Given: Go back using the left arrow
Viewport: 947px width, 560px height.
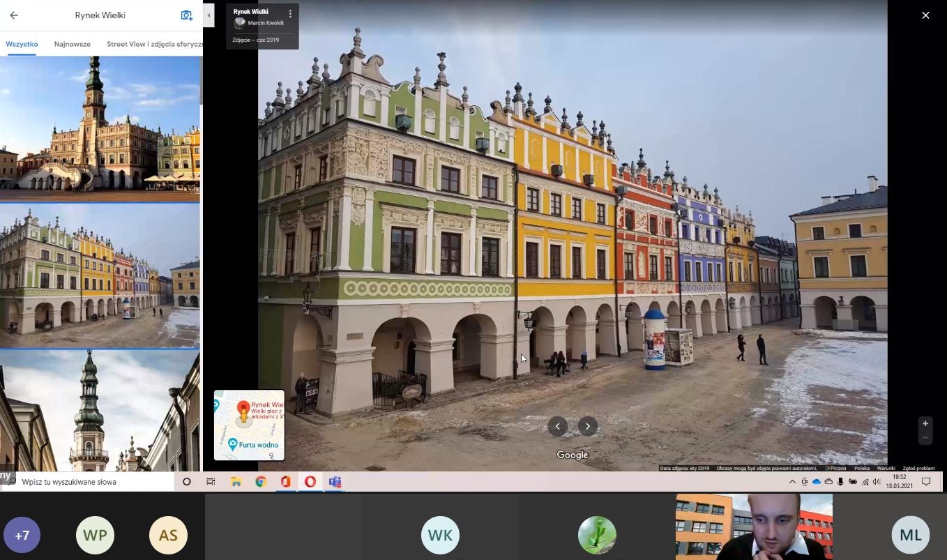Looking at the screenshot, I should click(x=14, y=15).
